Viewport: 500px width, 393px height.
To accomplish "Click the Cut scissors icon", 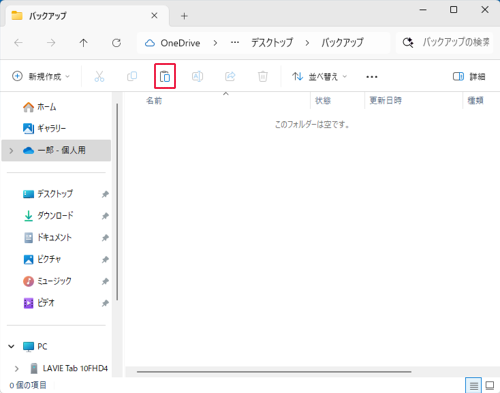I will click(99, 76).
